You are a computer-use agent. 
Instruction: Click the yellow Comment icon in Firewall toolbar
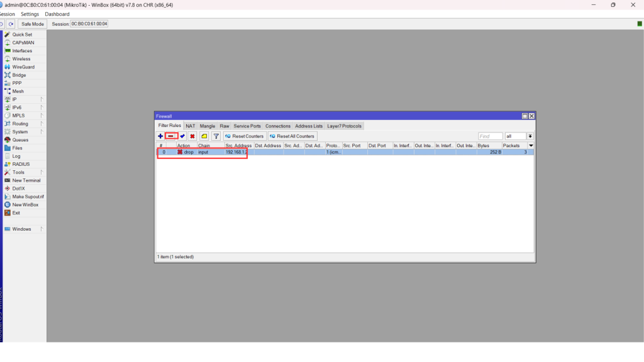204,136
